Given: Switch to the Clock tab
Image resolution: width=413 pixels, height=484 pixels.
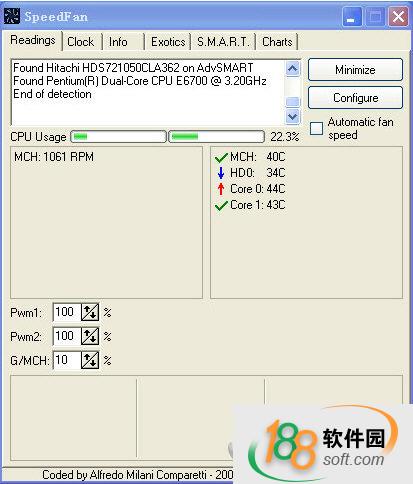Looking at the screenshot, I should [81, 42].
